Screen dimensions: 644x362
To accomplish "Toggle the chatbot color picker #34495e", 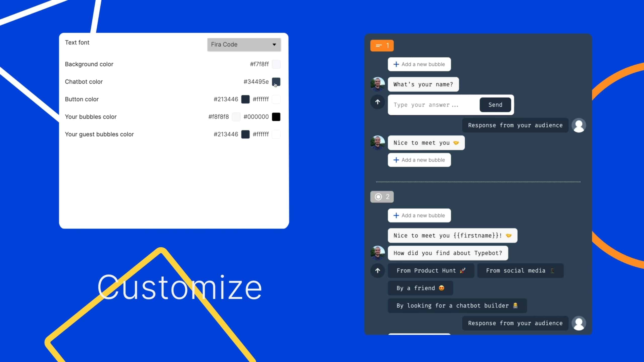I will click(276, 82).
